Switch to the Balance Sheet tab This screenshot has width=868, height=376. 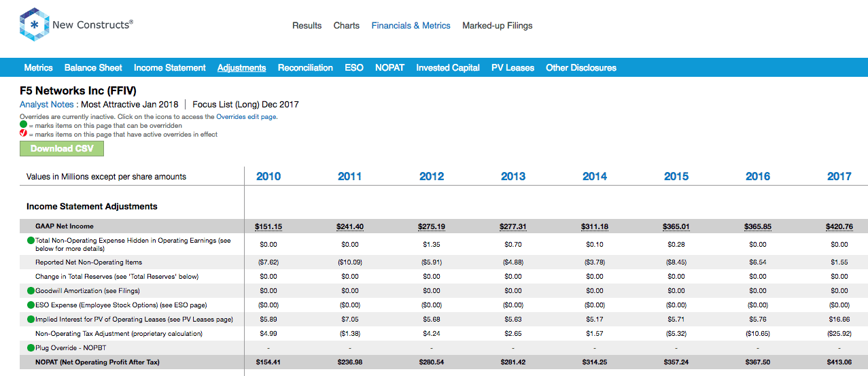pos(93,67)
